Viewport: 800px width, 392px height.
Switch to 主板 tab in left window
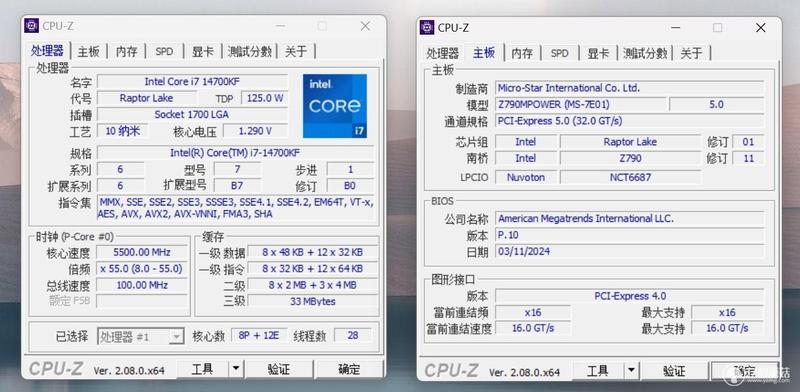coord(88,52)
